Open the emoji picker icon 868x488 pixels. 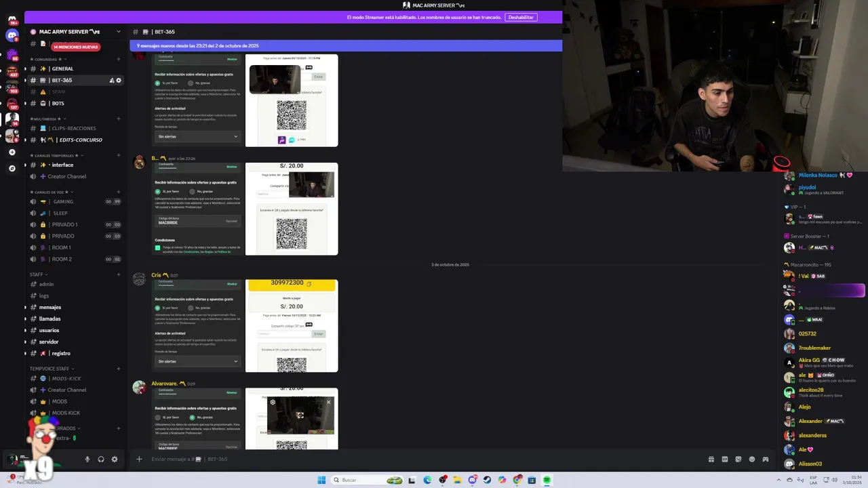coord(752,459)
